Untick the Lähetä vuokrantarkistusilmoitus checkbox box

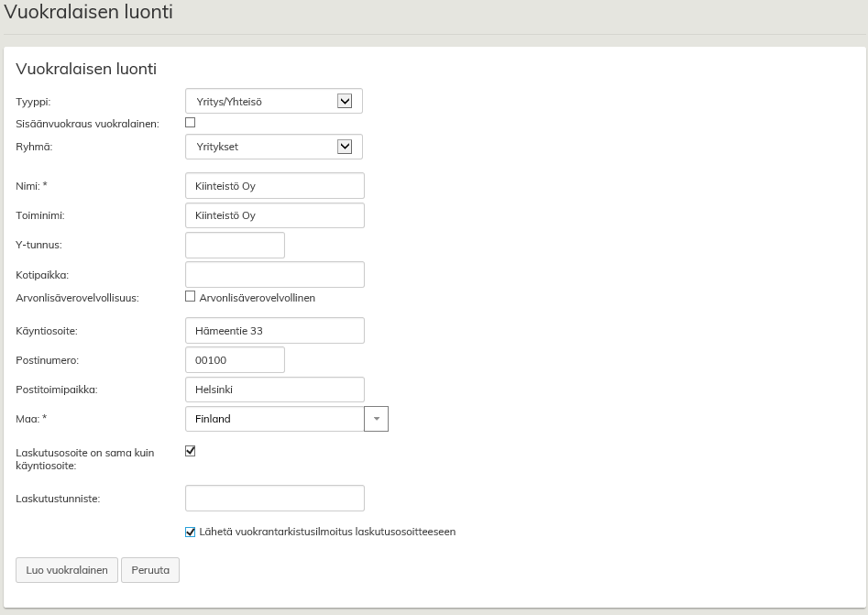click(191, 532)
